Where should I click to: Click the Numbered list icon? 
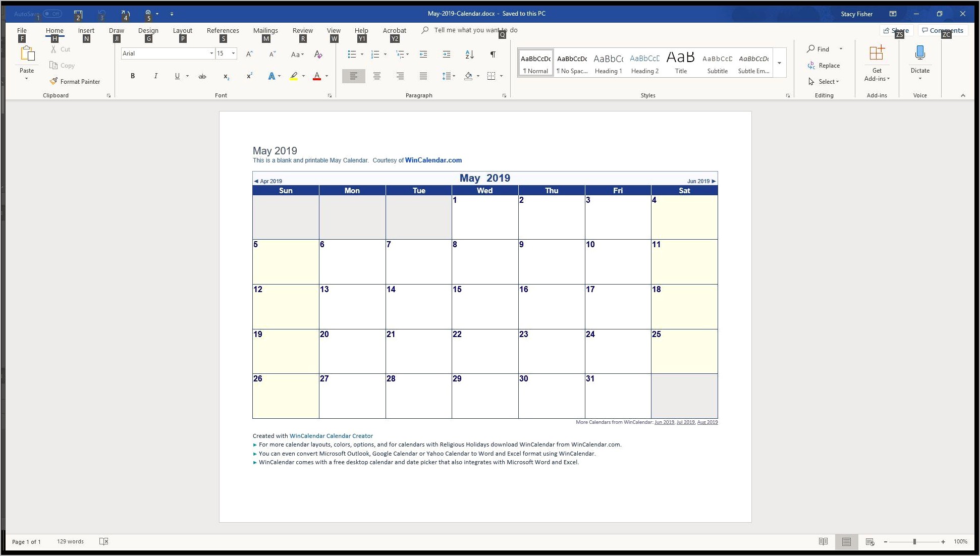point(375,54)
